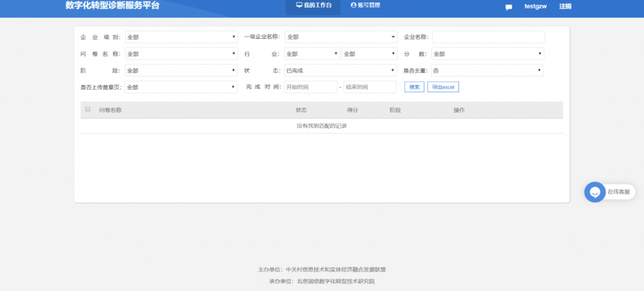Viewport: 644px width, 291px height.
Task: Open the 分数 dropdown
Action: (488, 53)
